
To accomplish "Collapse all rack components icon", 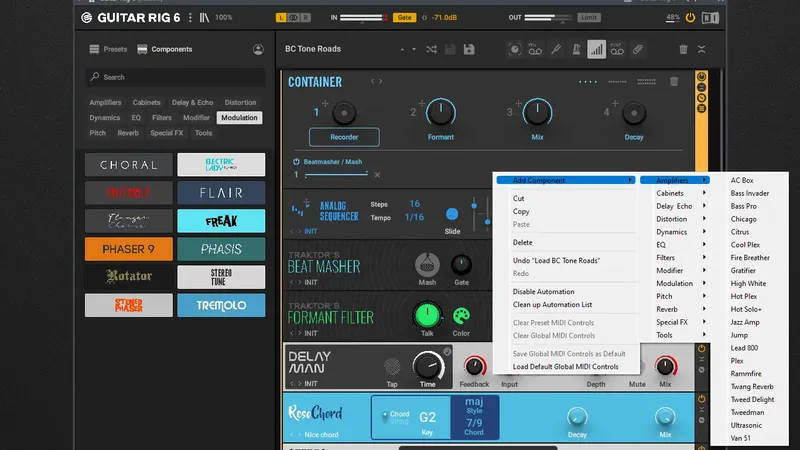I will coord(702,49).
